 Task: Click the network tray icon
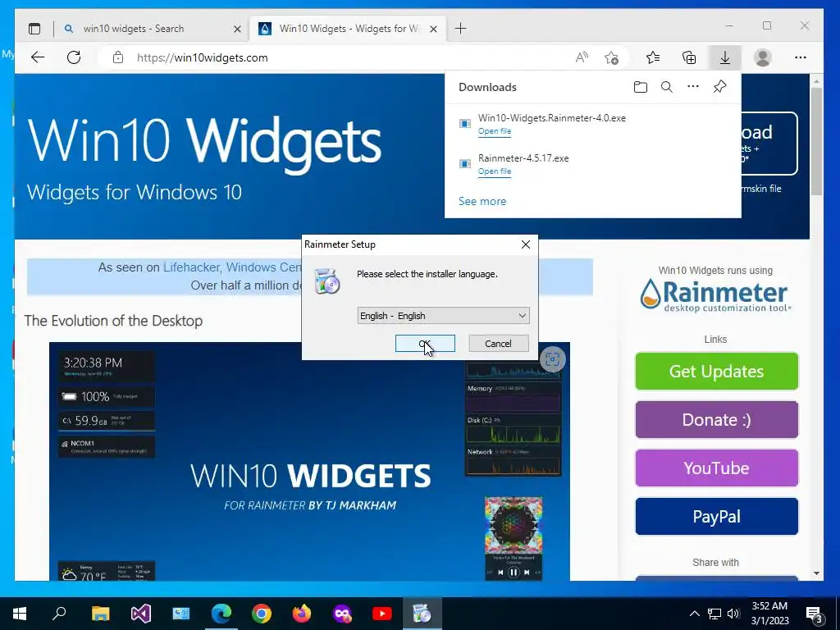point(714,614)
